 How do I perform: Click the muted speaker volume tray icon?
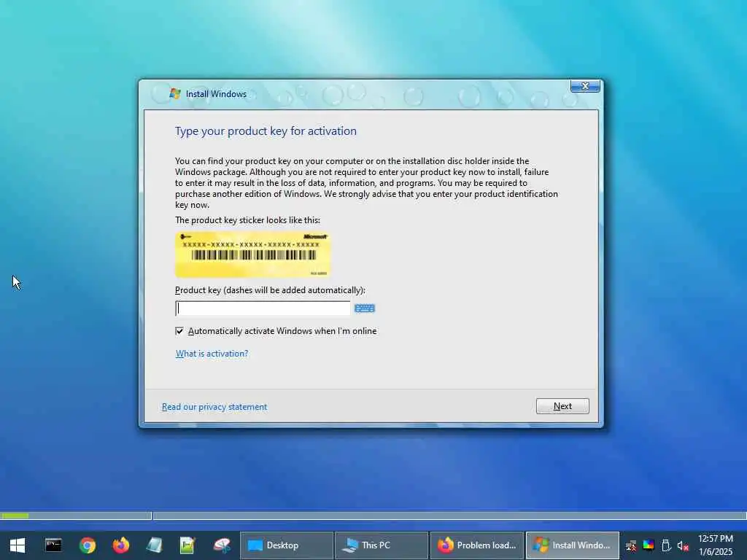point(683,545)
